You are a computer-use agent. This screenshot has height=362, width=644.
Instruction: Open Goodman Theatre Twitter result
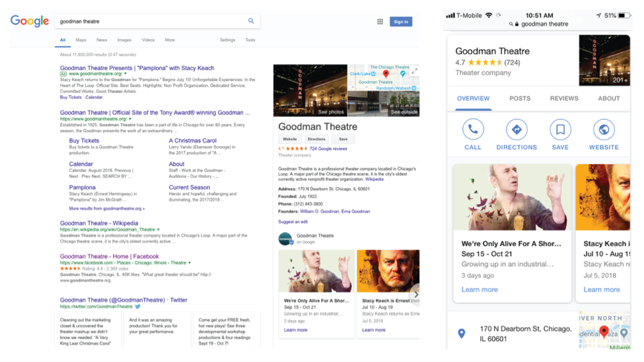coord(124,300)
